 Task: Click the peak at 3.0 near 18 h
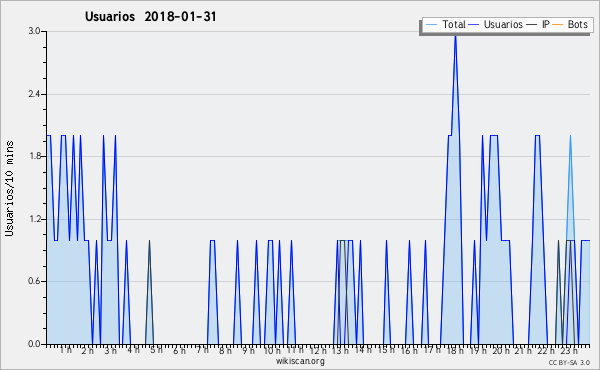click(455, 36)
